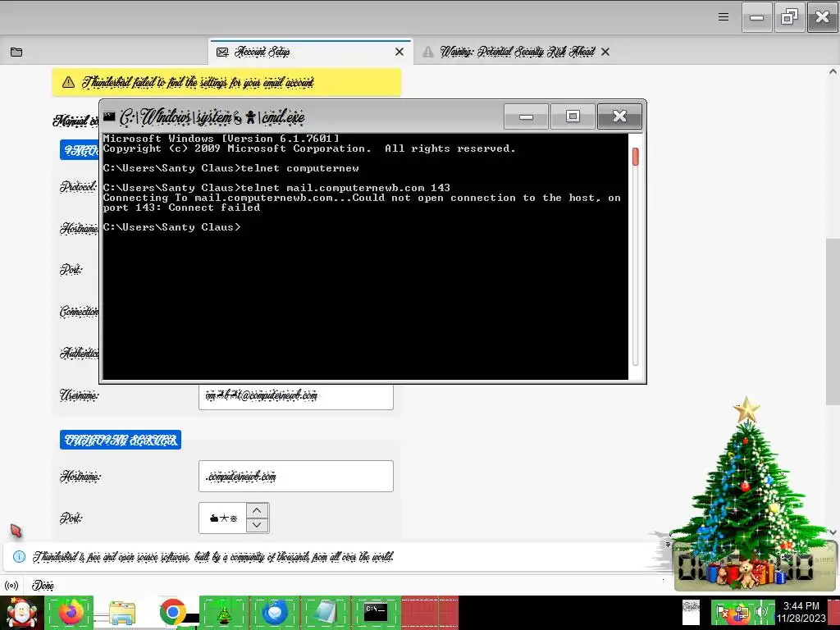
Task: Click the folder spaces icon in tab bar
Action: 16,52
